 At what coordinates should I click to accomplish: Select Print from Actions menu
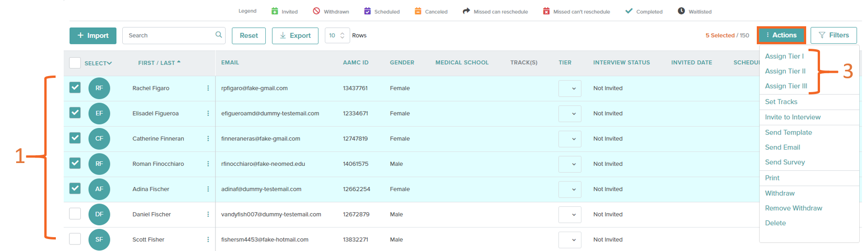click(x=772, y=178)
